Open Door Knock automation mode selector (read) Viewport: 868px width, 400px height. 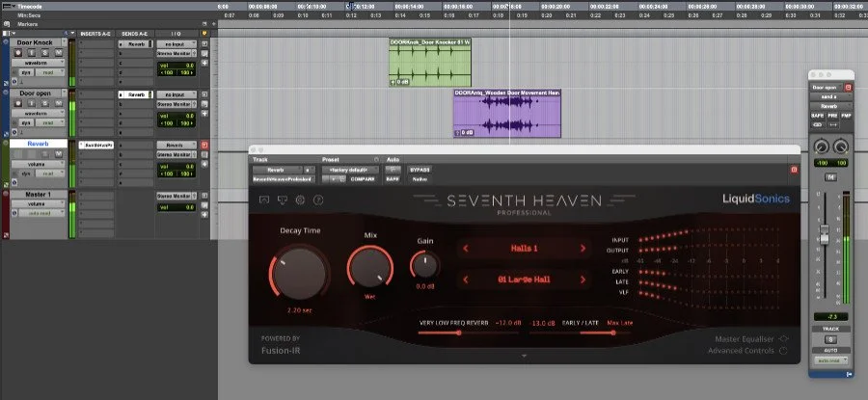coord(49,72)
